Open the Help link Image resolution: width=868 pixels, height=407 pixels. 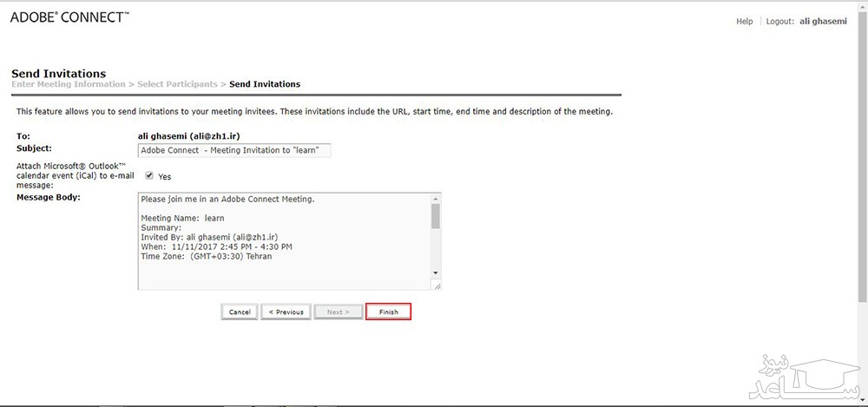744,22
